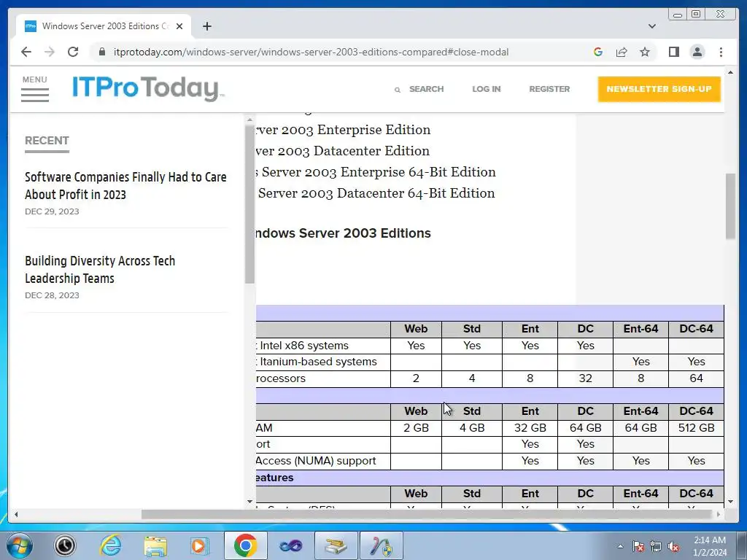This screenshot has width=747, height=560.
Task: Select the Server 2003 Datacenter Edition line
Action: [343, 151]
